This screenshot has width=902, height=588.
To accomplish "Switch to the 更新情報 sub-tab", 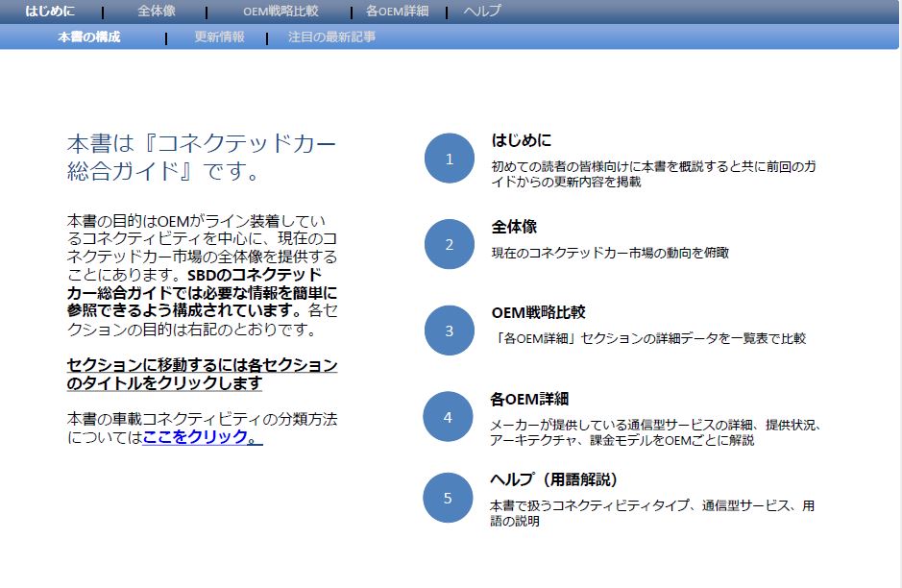I will tap(219, 37).
